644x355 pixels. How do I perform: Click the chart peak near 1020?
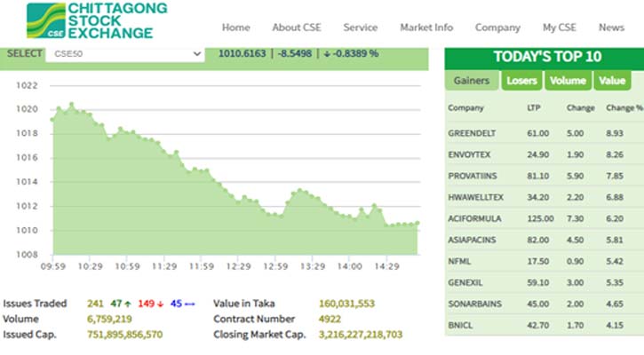(x=71, y=104)
